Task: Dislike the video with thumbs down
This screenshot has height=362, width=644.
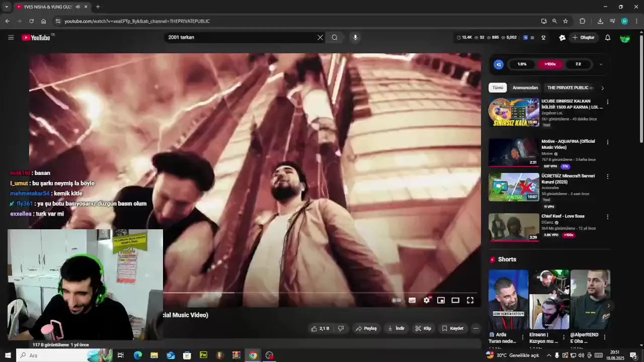Action: [x=341, y=328]
